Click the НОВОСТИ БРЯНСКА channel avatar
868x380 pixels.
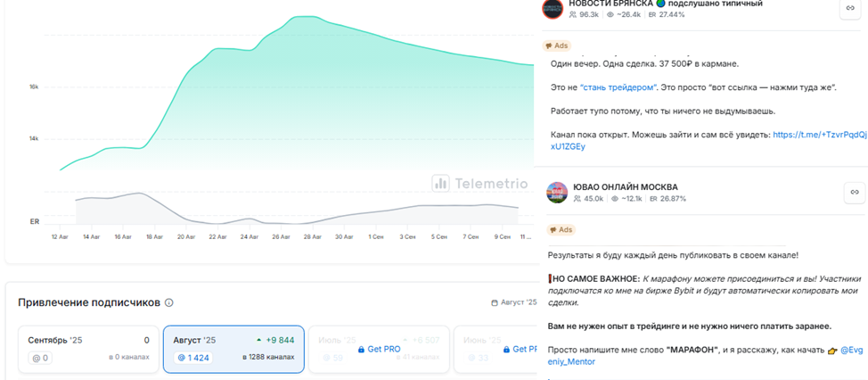(x=553, y=9)
